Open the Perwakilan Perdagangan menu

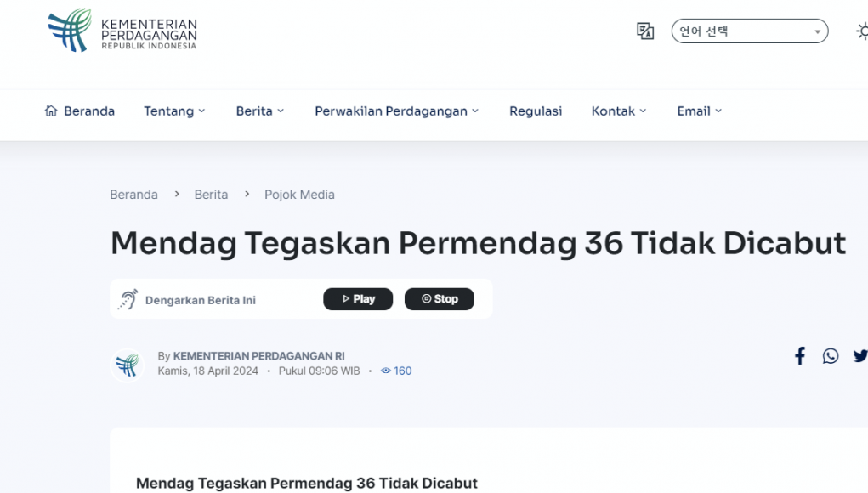click(396, 111)
